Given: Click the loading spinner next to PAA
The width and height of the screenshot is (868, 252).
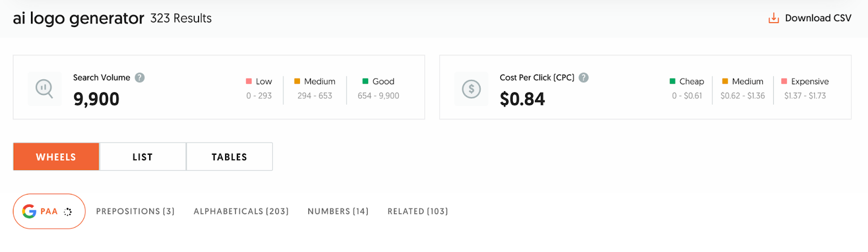Looking at the screenshot, I should tap(68, 212).
